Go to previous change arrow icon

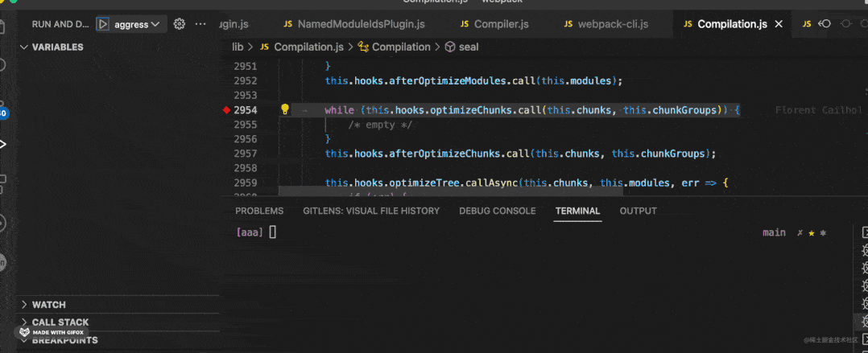click(825, 24)
